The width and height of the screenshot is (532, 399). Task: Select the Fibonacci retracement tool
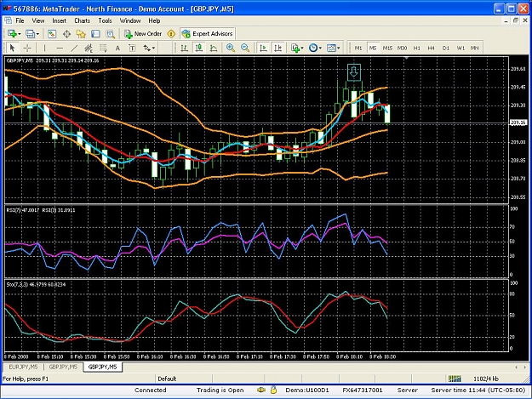point(103,48)
